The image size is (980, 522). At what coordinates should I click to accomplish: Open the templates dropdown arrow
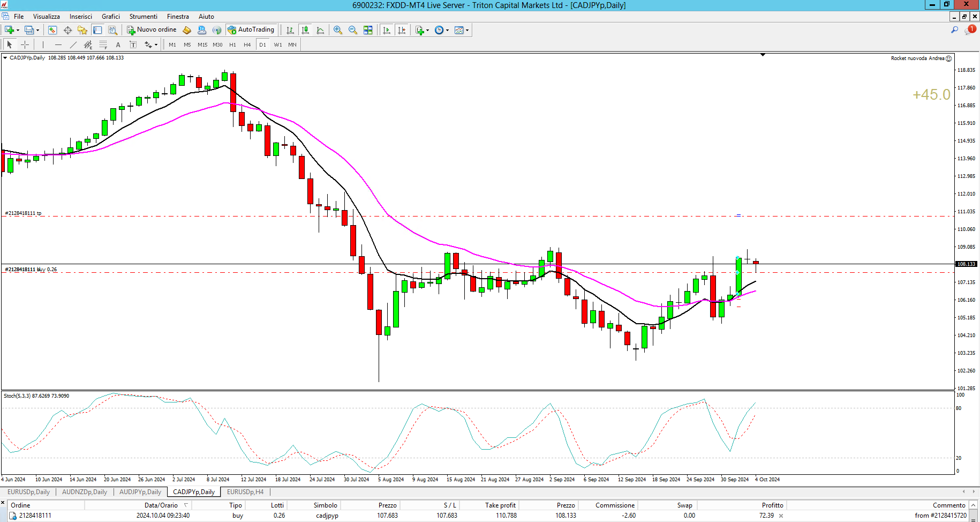pyautogui.click(x=467, y=30)
